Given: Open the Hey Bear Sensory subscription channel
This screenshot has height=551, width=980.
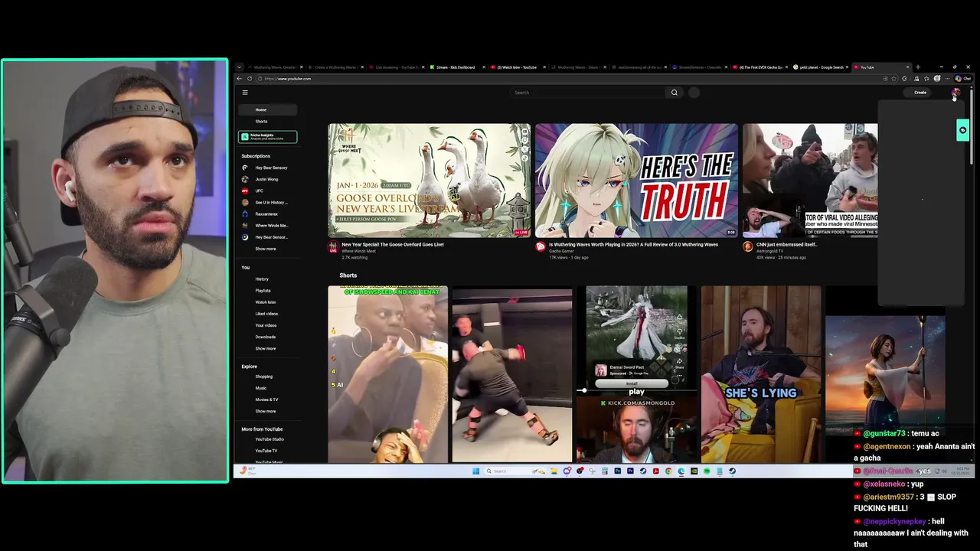Looking at the screenshot, I should (267, 168).
